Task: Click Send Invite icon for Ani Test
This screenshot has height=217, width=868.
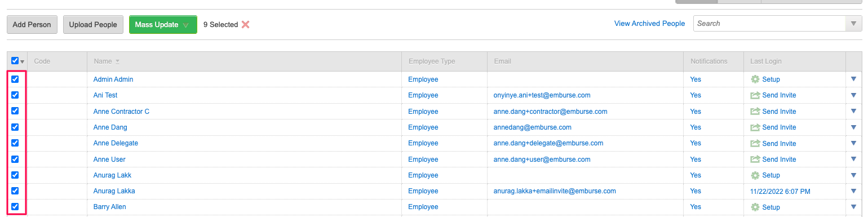Action: 755,95
